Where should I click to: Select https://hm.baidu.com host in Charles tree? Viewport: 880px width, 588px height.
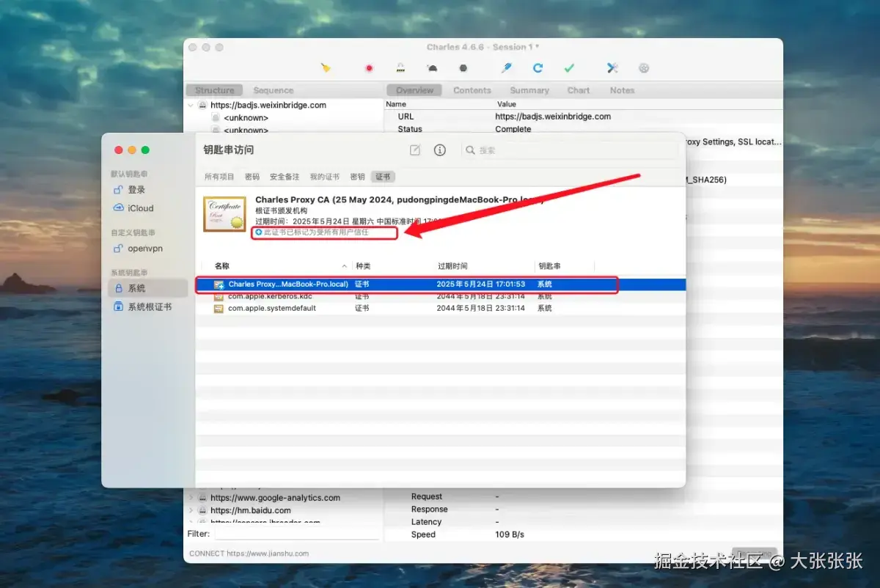tap(250, 510)
